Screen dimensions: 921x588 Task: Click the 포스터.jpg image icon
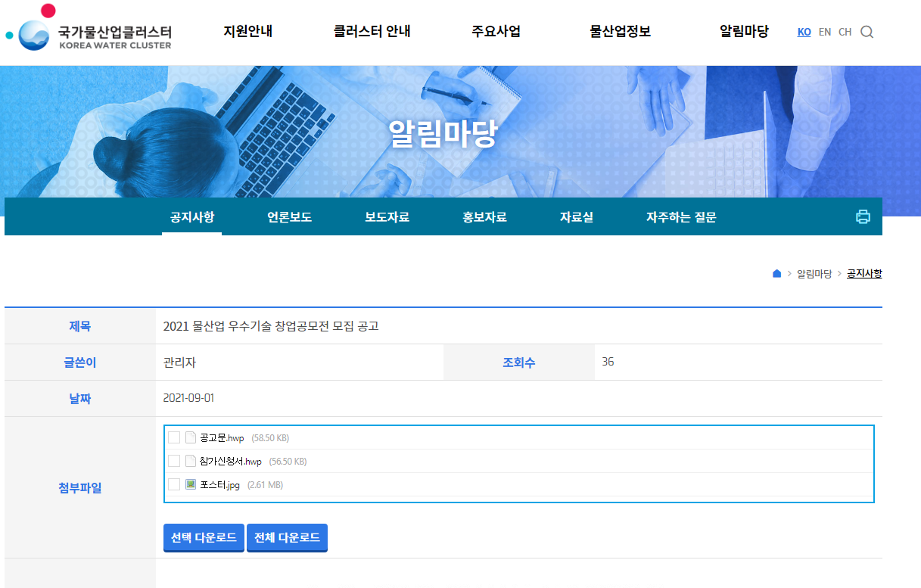(x=191, y=484)
